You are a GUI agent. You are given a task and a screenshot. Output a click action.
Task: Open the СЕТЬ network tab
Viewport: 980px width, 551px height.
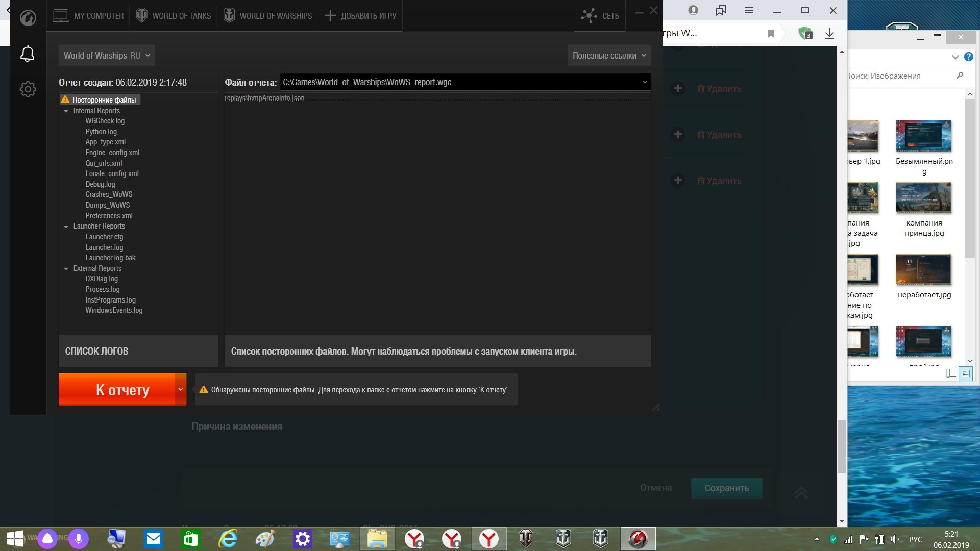click(x=600, y=16)
